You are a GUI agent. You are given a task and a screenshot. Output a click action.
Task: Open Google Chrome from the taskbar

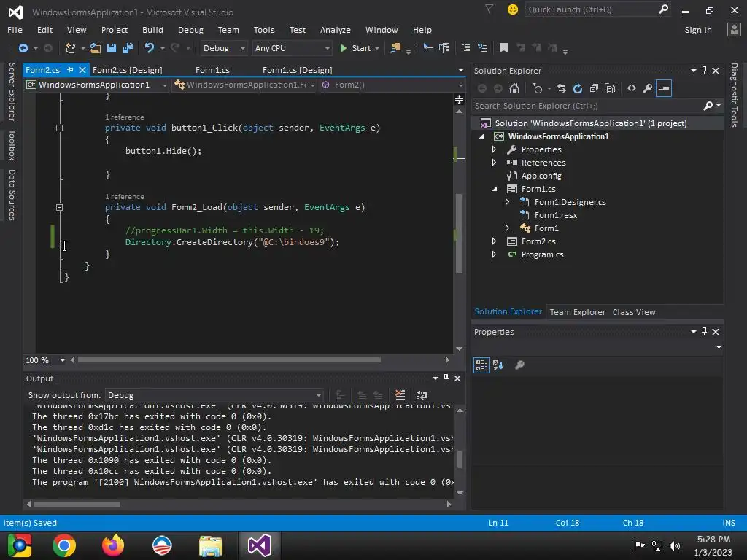(64, 545)
